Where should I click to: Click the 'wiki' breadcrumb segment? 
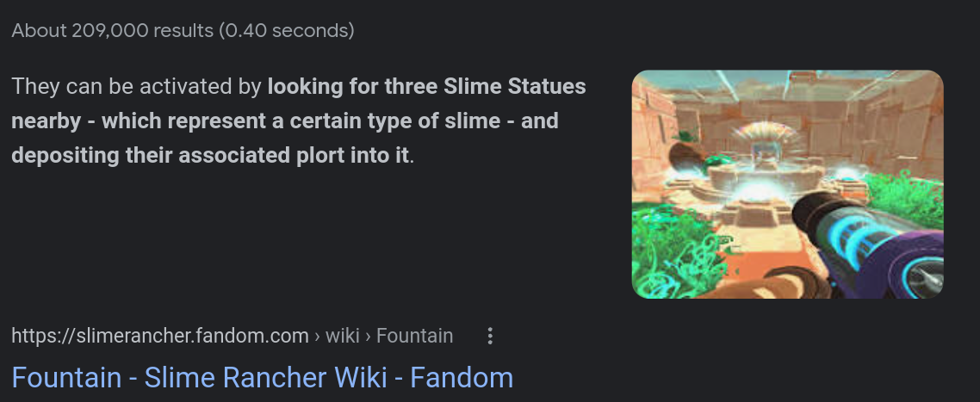342,336
